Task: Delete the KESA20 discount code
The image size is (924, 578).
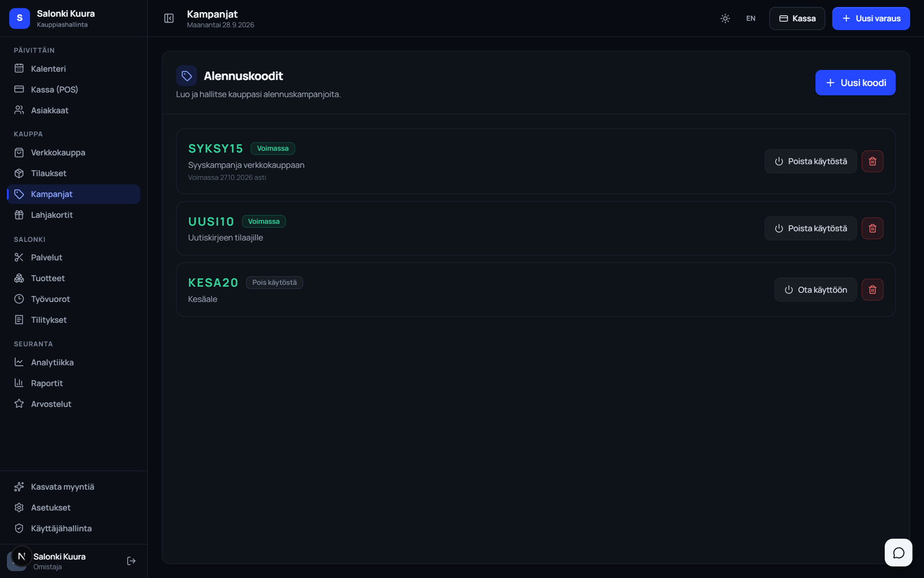Action: pyautogui.click(x=873, y=290)
